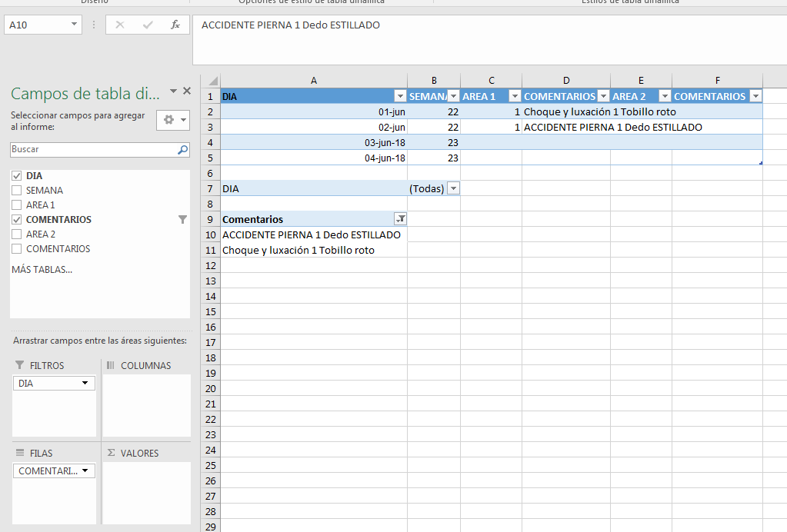This screenshot has width=787, height=532.
Task: Open the Name Box dropdown arrow
Action: (74, 24)
